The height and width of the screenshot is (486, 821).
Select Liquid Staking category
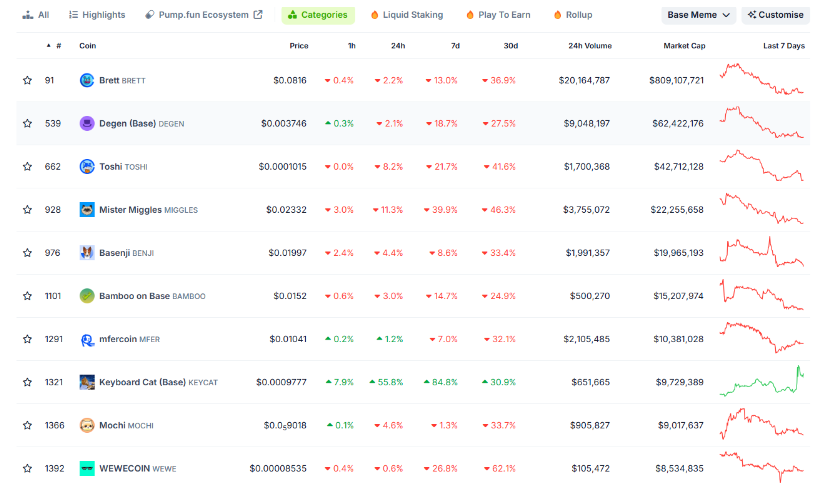click(x=407, y=15)
